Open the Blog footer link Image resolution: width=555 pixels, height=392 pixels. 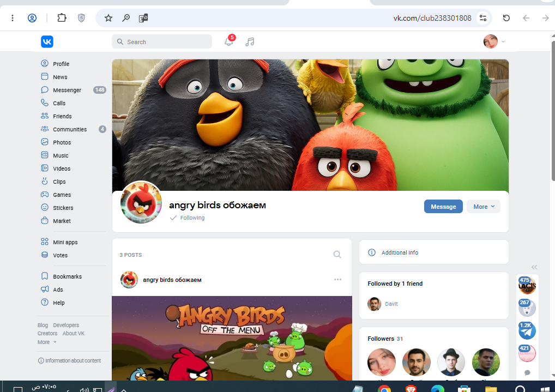point(43,325)
